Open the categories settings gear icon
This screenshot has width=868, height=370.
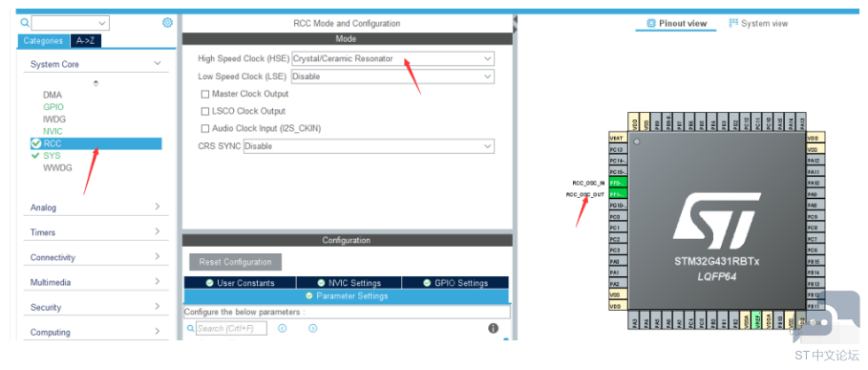(x=167, y=23)
